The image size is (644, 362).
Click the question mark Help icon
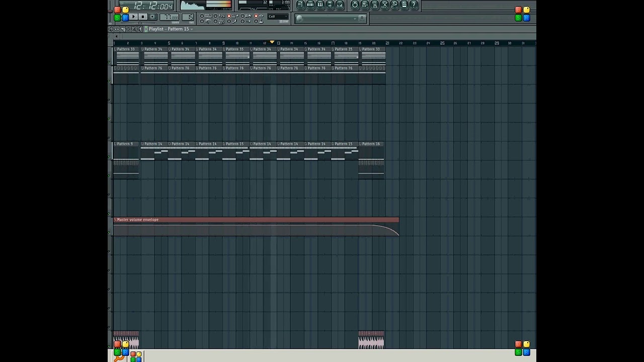(x=414, y=5)
